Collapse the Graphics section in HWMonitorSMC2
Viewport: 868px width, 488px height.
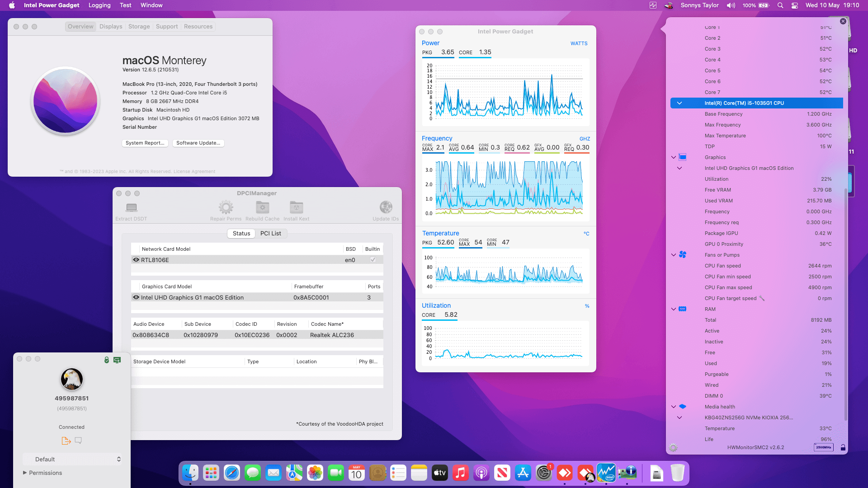coord(674,157)
